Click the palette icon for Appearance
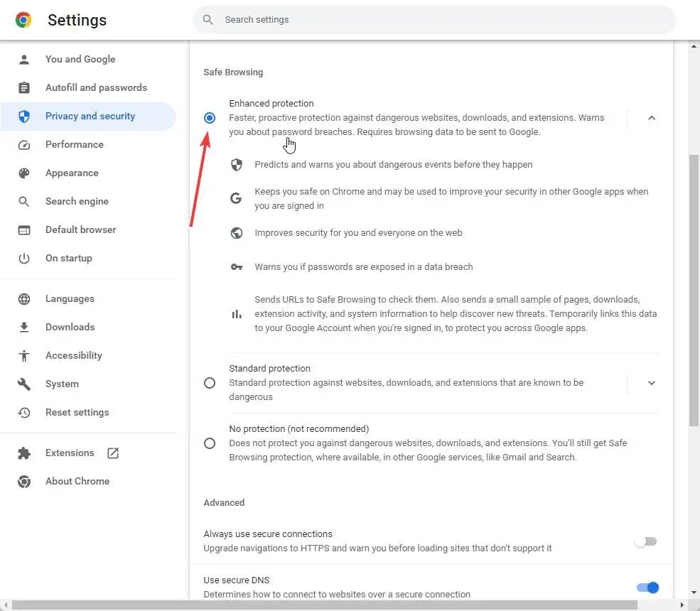Image resolution: width=700 pixels, height=611 pixels. (24, 173)
